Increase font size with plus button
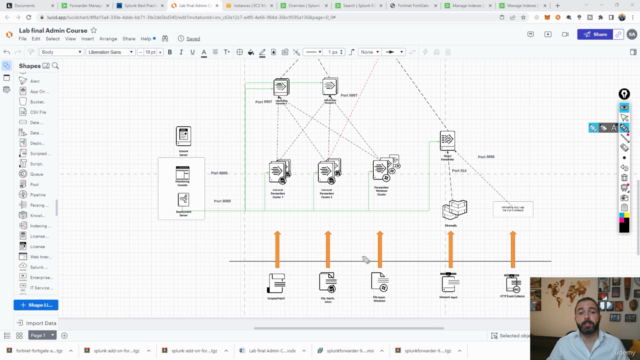Viewport: 640px width, 360px height. [160, 52]
